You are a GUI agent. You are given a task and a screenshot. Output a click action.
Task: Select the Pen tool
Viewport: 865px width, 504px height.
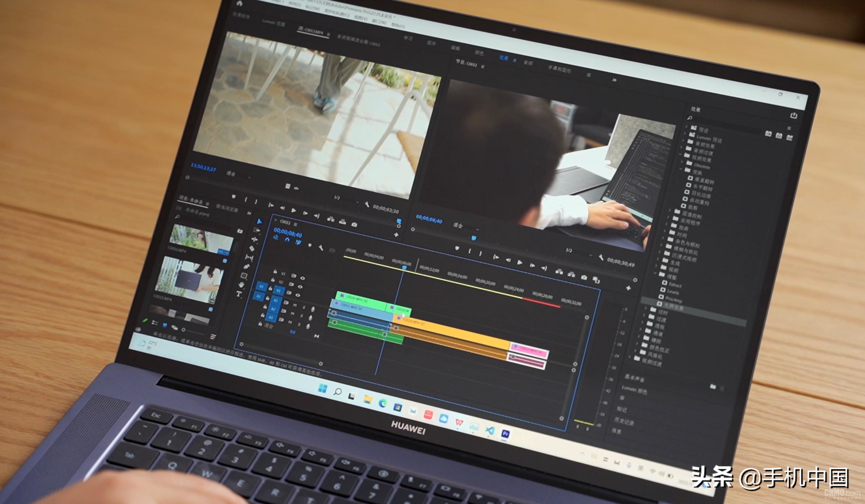pyautogui.click(x=247, y=266)
